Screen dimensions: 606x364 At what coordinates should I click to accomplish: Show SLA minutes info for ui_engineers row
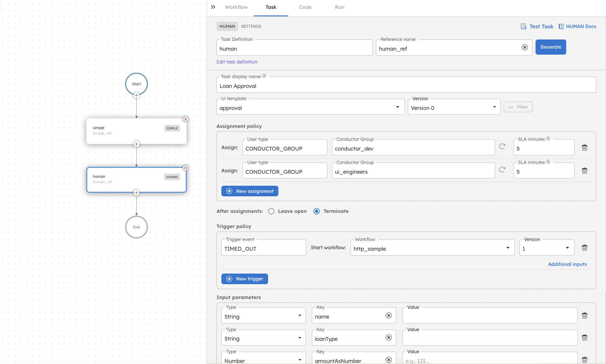coord(548,162)
